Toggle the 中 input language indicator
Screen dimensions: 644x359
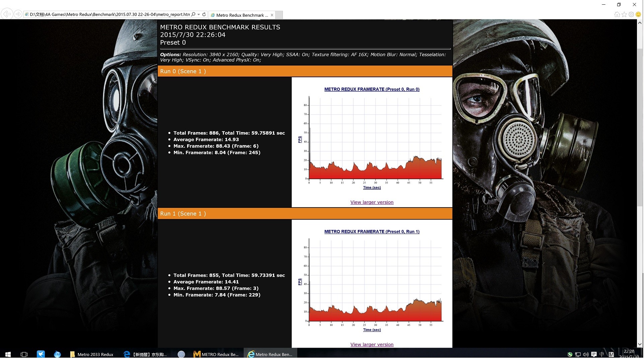point(602,354)
